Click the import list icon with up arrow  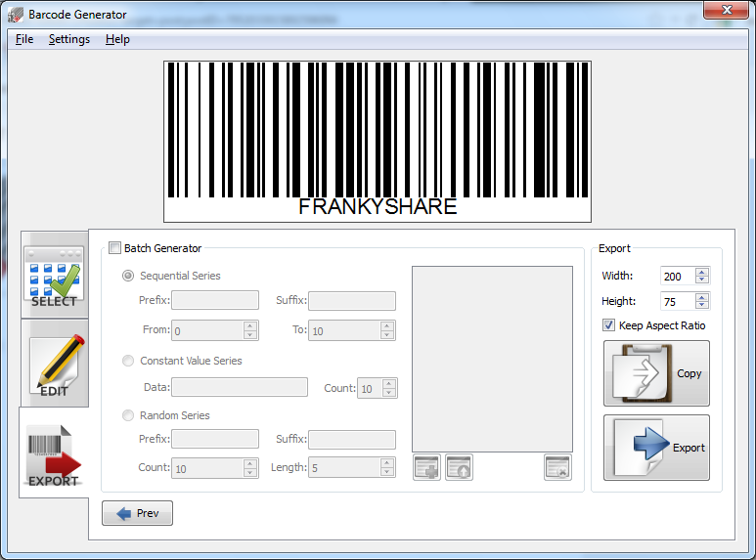click(459, 467)
